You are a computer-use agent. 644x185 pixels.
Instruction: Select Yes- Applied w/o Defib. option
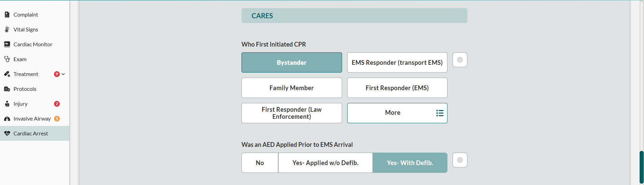[x=325, y=163]
